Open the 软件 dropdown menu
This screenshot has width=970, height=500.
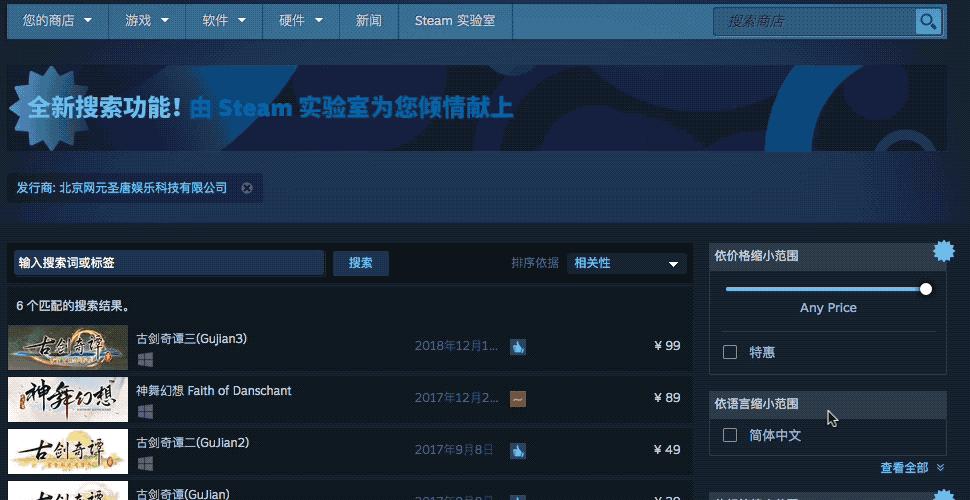click(224, 21)
